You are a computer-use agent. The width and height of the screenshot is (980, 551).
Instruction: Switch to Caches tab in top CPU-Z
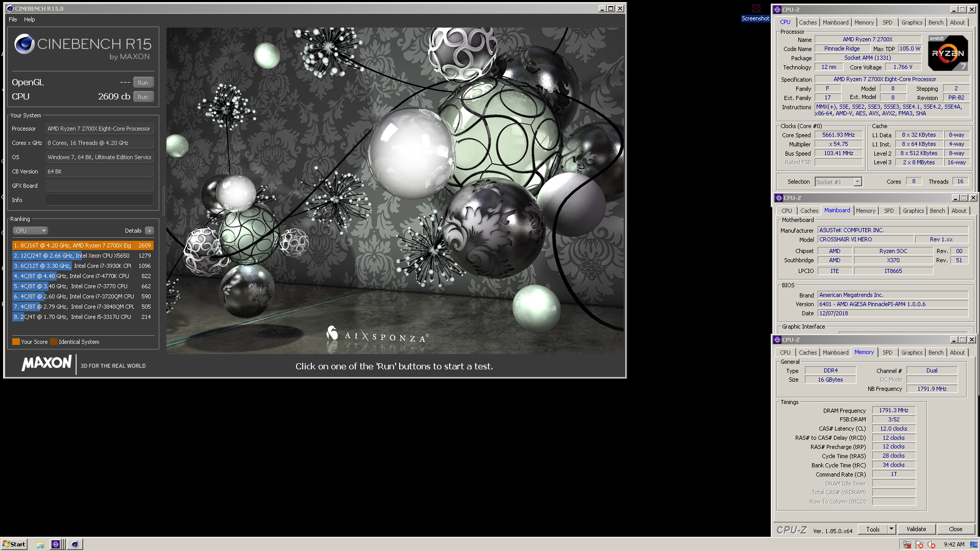[807, 22]
